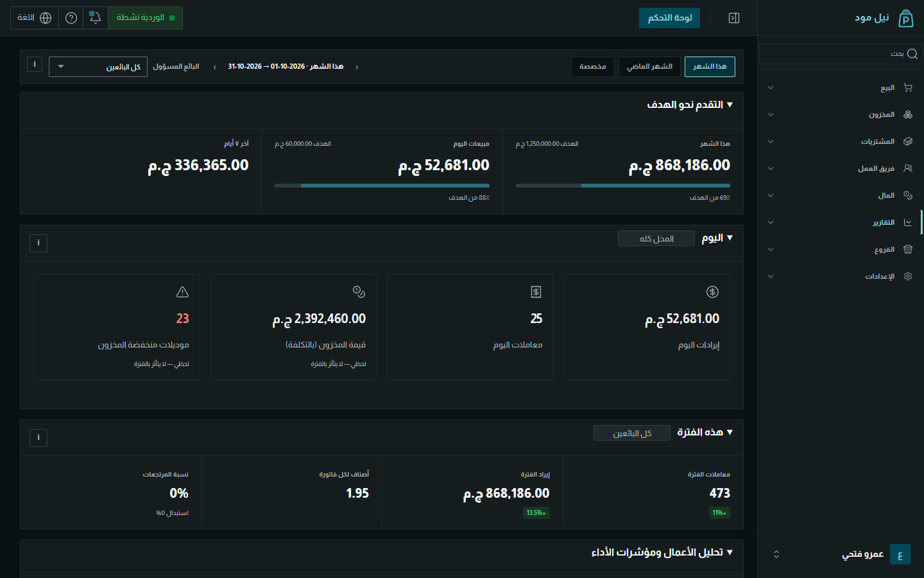Select المشتريات purchases box icon
The height and width of the screenshot is (578, 924).
(908, 141)
